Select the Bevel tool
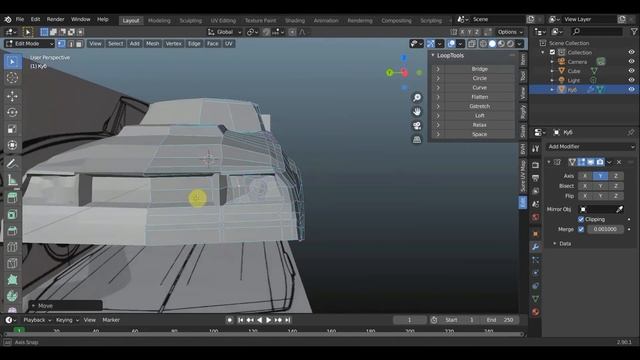Image resolution: width=640 pixels, height=360 pixels. click(x=12, y=231)
